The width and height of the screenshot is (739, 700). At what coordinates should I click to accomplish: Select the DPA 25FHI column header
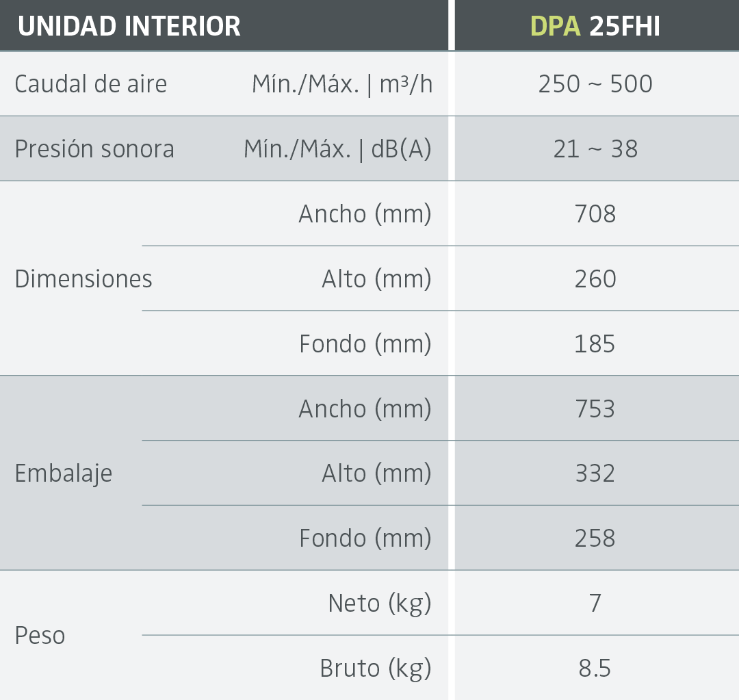coord(595,27)
